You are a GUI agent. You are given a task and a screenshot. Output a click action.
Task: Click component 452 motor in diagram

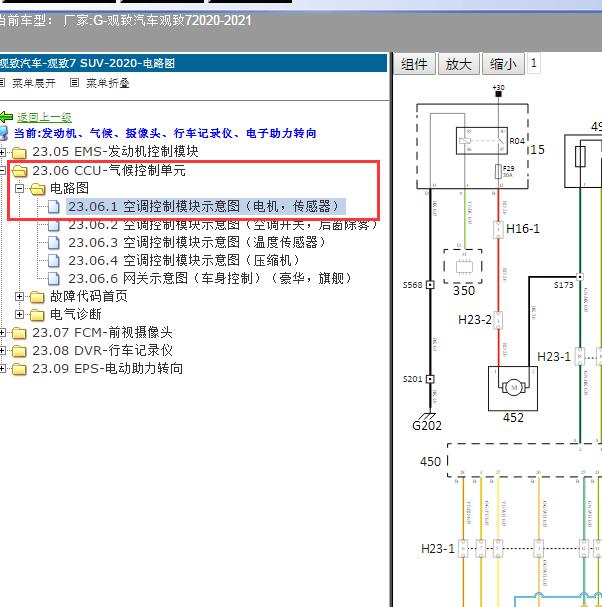[x=513, y=388]
